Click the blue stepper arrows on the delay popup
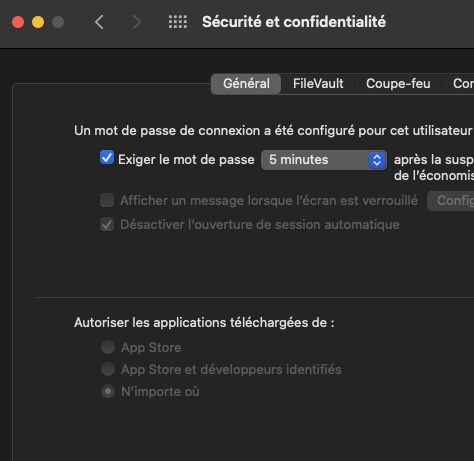 (x=377, y=160)
